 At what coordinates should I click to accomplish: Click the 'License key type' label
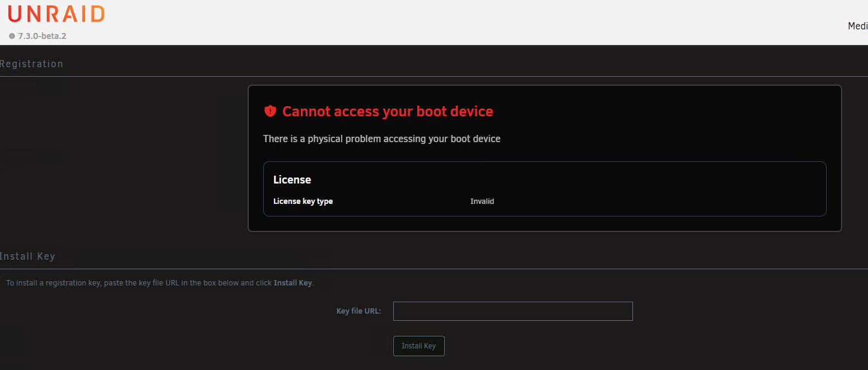pos(303,201)
